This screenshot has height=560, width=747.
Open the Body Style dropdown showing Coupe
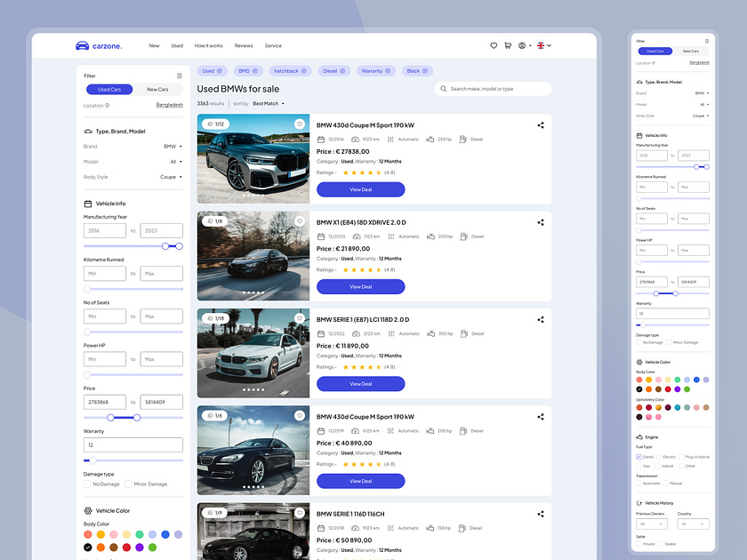(171, 177)
